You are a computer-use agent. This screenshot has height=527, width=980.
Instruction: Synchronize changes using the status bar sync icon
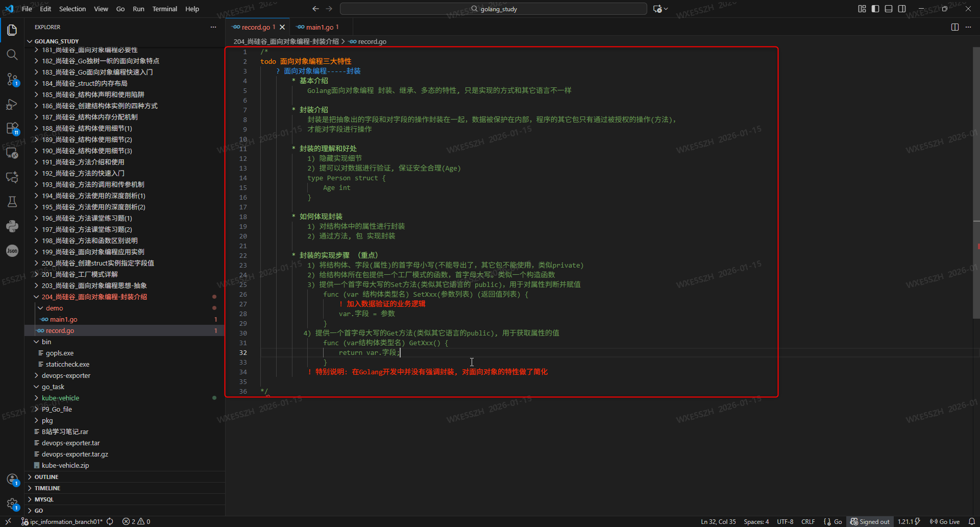110,521
